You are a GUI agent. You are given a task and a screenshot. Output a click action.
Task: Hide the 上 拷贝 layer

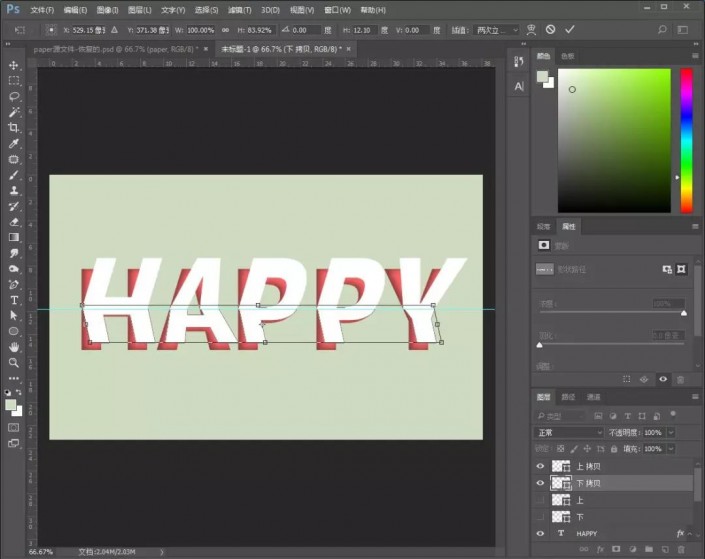pos(540,466)
